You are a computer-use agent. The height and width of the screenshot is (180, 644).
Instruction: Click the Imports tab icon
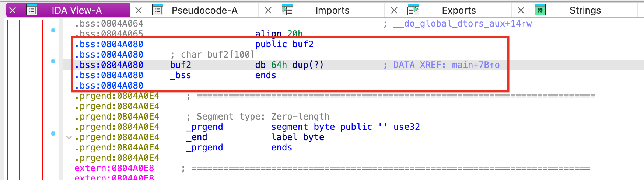287,10
